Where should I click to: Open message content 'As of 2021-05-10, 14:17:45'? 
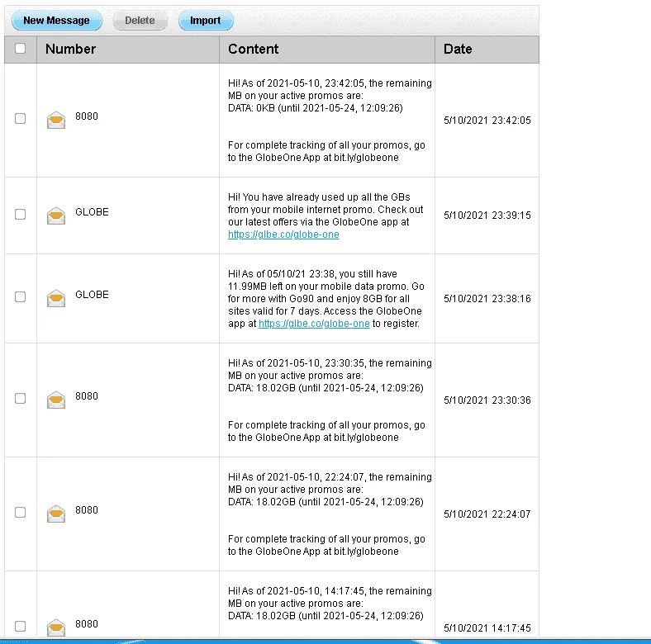(330, 604)
